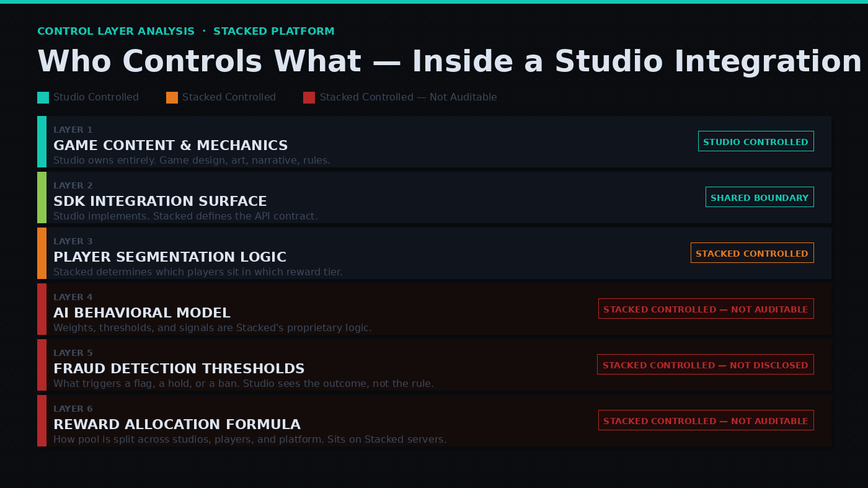Click the LAYER 6 label
The image size is (868, 488).
point(73,409)
